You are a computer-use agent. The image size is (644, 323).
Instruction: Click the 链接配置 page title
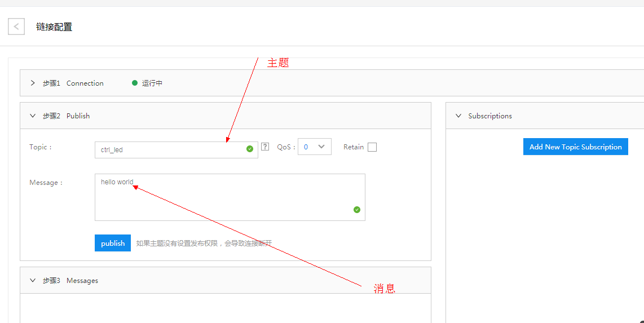click(54, 27)
